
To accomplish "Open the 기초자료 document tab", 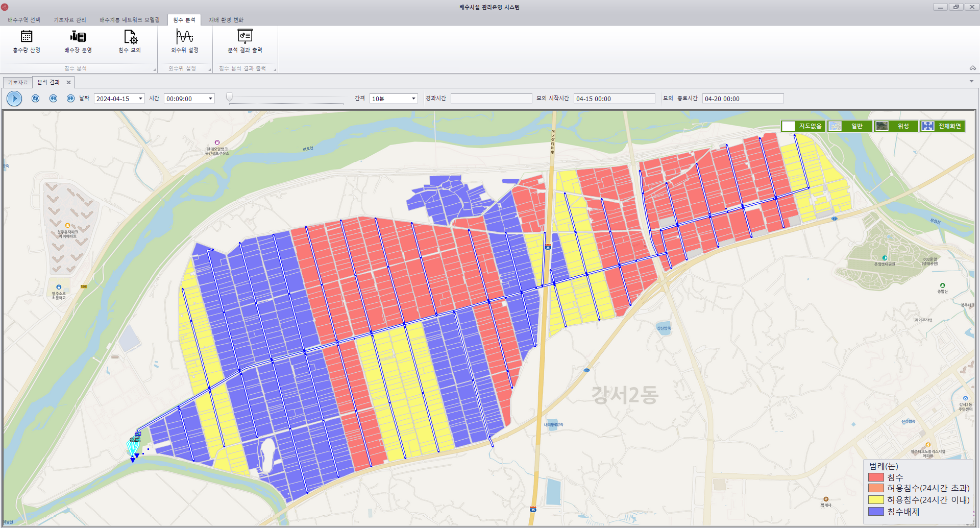I will (x=18, y=82).
